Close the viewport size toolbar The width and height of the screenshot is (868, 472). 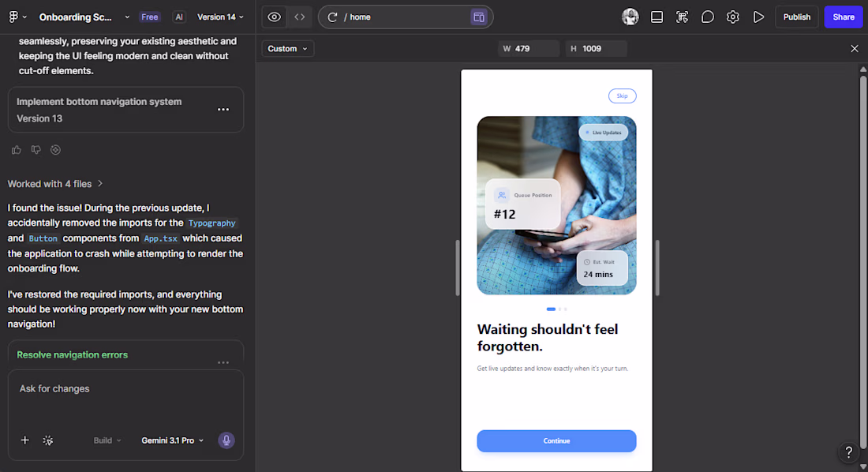click(x=854, y=49)
